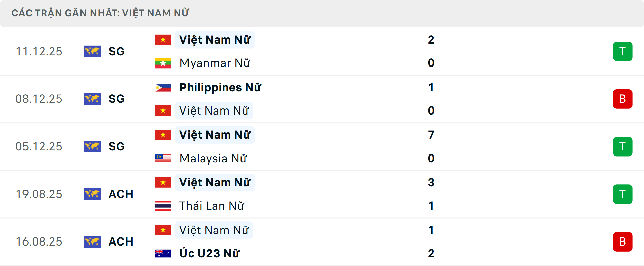Click the Thailand flag icon

(x=163, y=206)
